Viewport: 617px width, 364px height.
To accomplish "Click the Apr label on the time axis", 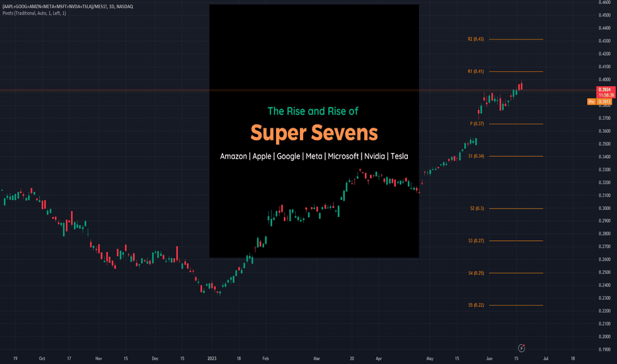I will [x=379, y=359].
